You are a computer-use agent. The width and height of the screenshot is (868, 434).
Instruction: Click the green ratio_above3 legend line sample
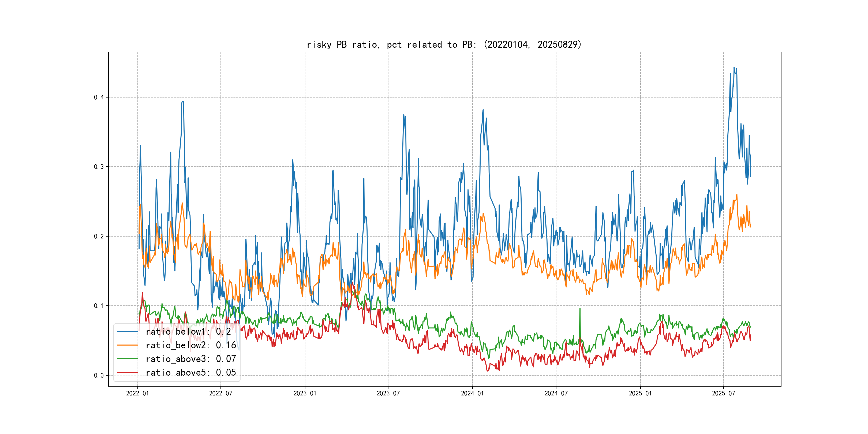tap(127, 359)
